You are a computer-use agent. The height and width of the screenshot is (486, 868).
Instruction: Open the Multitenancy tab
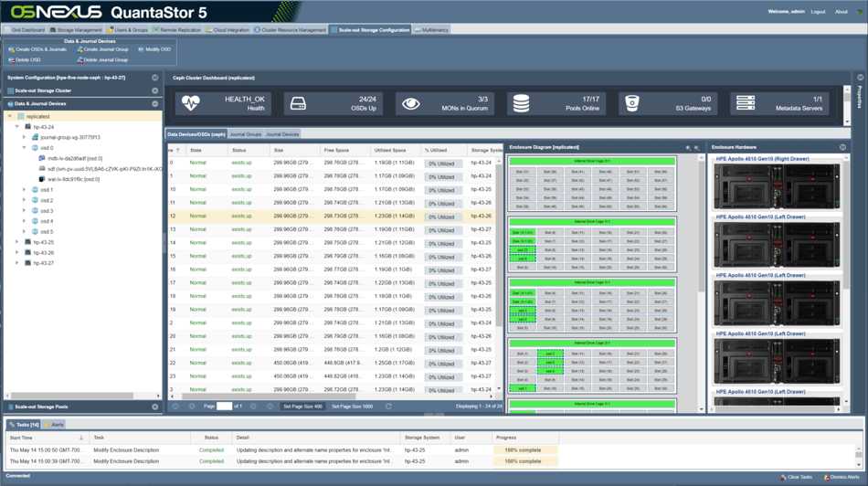point(432,30)
